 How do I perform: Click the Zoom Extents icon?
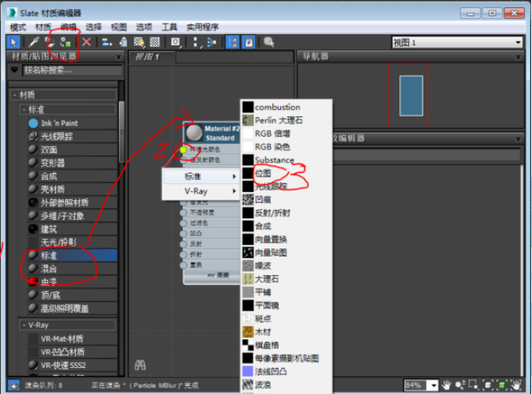[488, 385]
